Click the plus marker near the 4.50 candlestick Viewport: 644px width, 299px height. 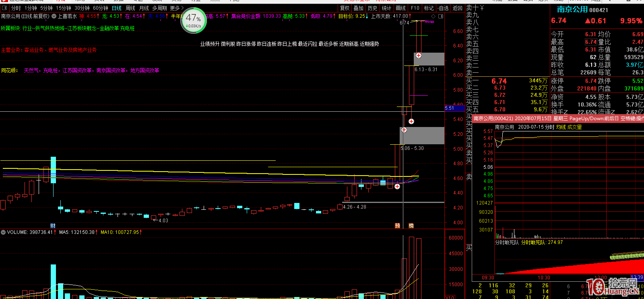397,186
